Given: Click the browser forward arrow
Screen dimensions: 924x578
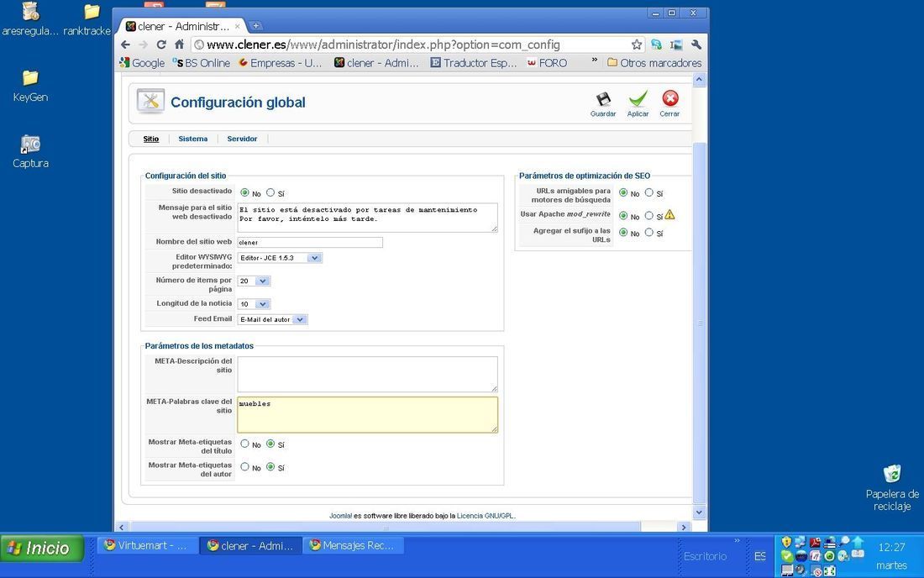Looking at the screenshot, I should 143,45.
